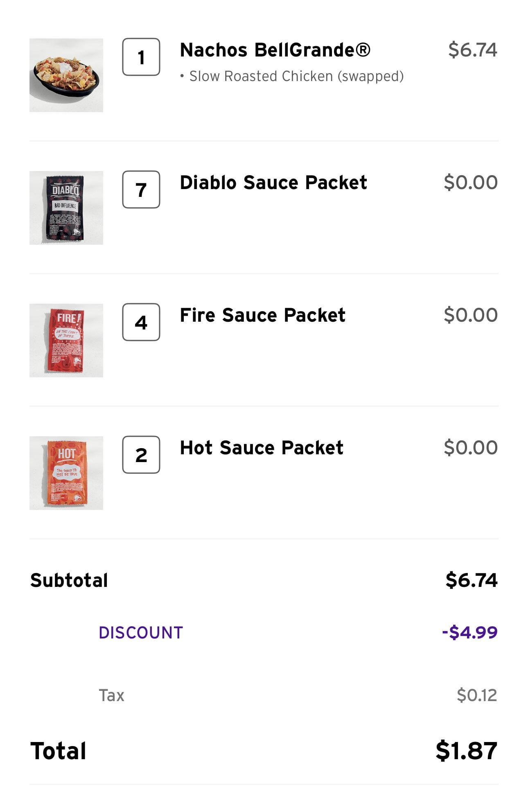
Task: Click the $6.74 Nachos BellGrande item price
Action: (472, 50)
